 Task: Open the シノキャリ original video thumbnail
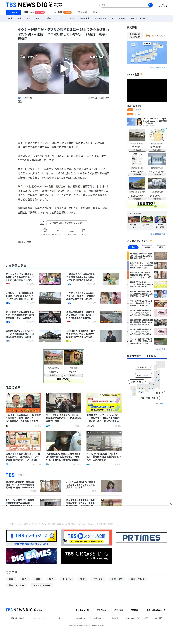click(x=147, y=219)
